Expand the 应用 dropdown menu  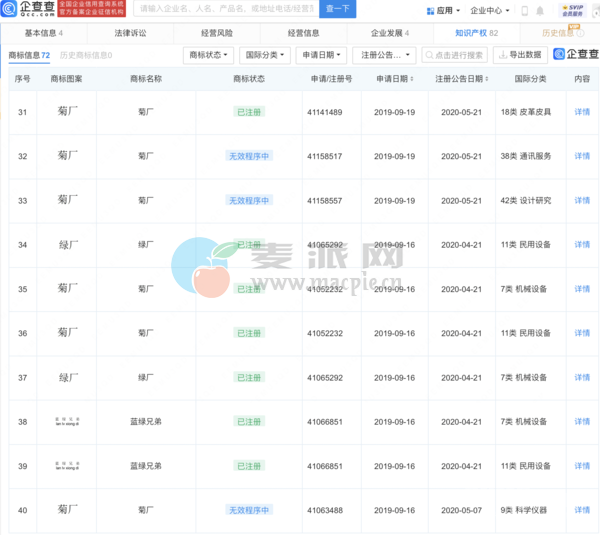coord(448,11)
